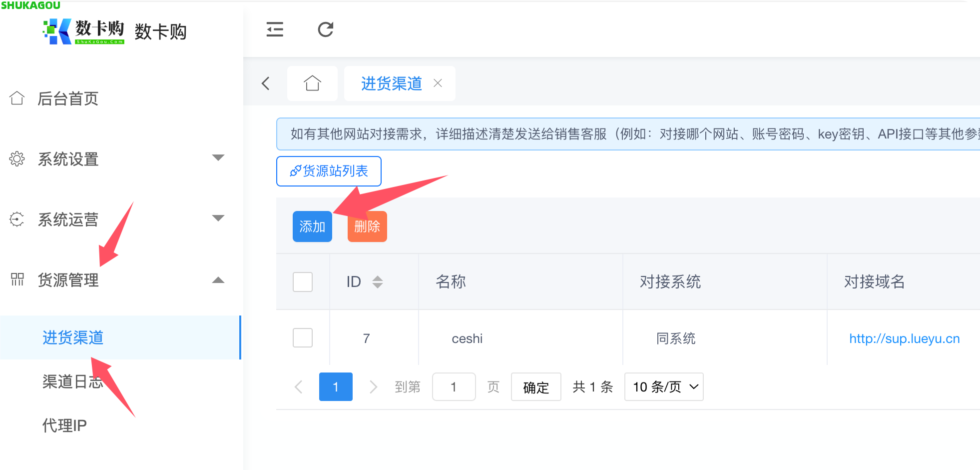Check the checkbox for row ID 7
980x470 pixels.
click(302, 338)
